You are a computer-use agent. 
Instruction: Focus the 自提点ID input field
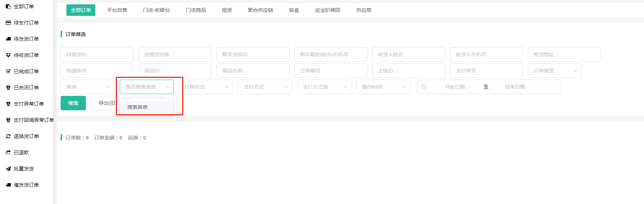(x=97, y=54)
